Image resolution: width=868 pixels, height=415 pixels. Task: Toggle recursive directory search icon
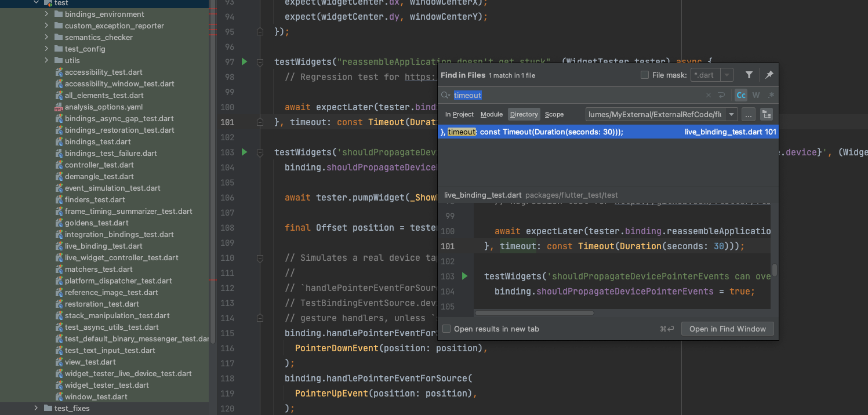pos(767,114)
